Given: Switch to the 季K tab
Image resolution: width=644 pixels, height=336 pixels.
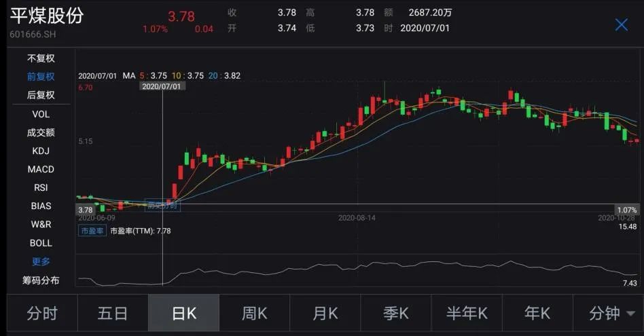Looking at the screenshot, I should [396, 313].
